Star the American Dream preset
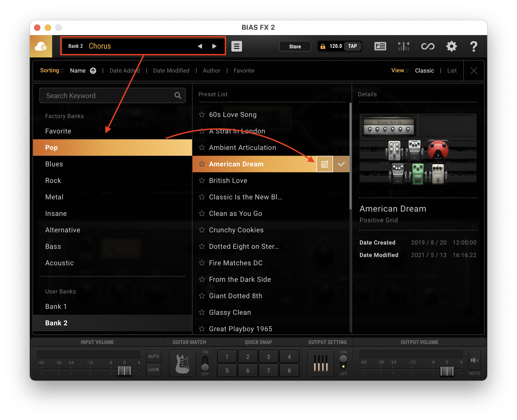Screen dimensions: 517x420 pos(202,164)
